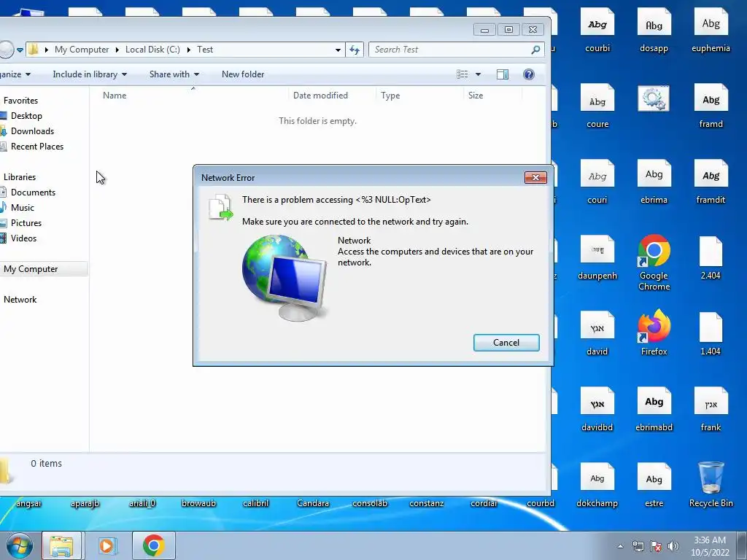Open the Videos library
This screenshot has height=560, width=747.
coord(23,238)
